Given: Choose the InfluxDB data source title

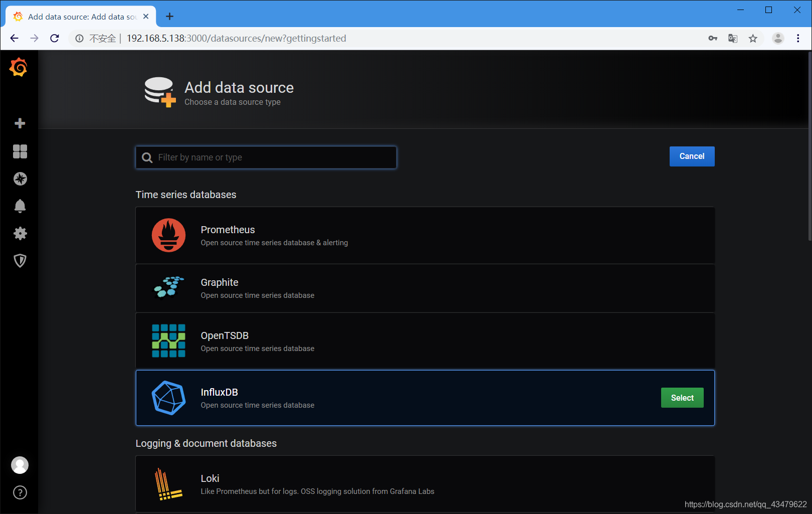Looking at the screenshot, I should click(x=219, y=392).
